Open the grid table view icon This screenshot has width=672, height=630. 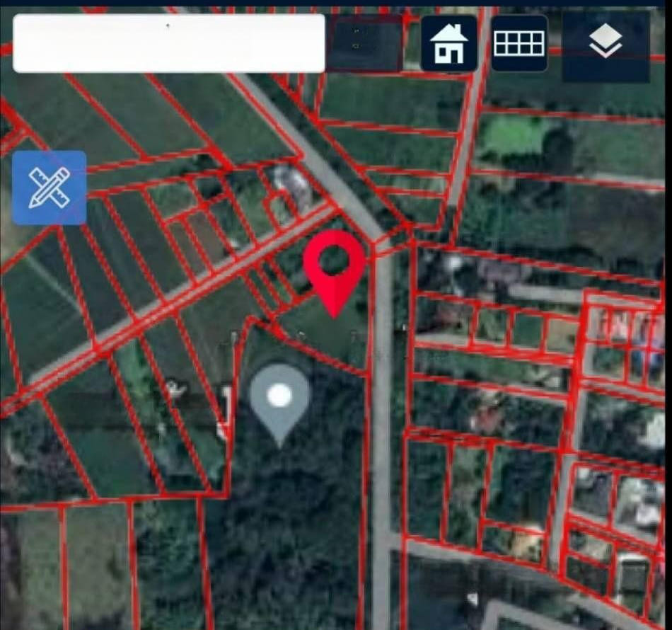(x=519, y=43)
